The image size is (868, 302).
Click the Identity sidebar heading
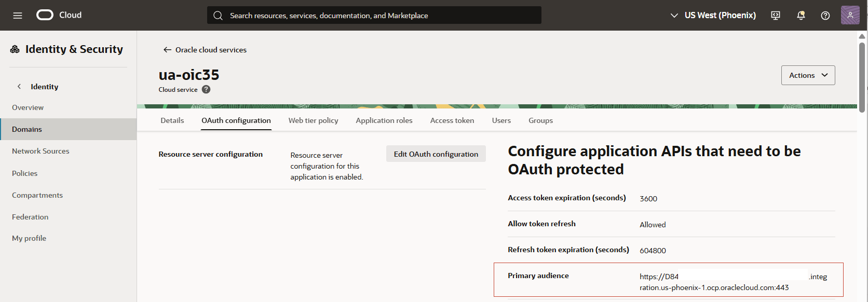tap(45, 87)
